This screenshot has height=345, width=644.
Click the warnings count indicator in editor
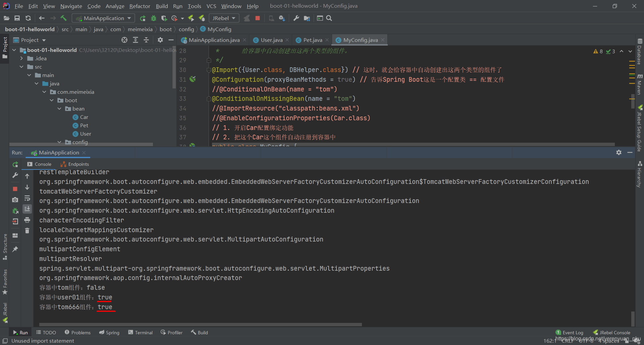click(x=598, y=51)
